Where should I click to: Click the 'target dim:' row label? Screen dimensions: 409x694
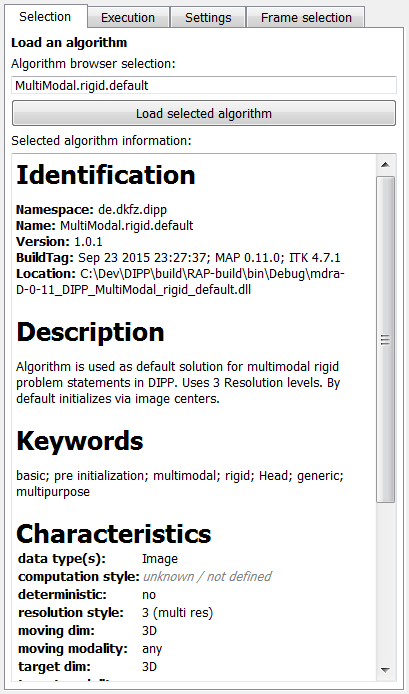pyautogui.click(x=54, y=667)
